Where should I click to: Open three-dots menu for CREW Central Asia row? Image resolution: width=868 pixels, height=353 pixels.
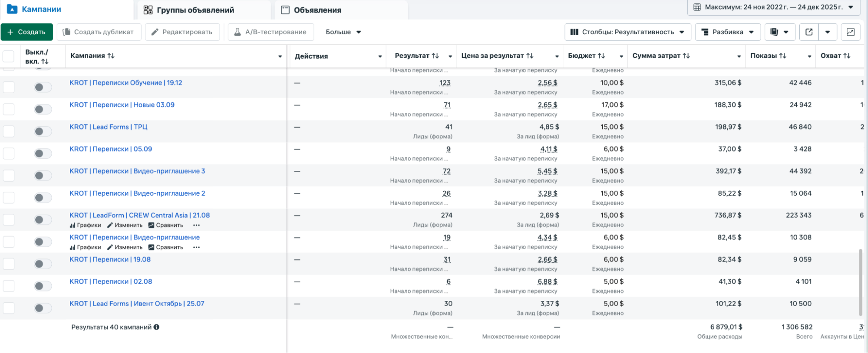[196, 225]
